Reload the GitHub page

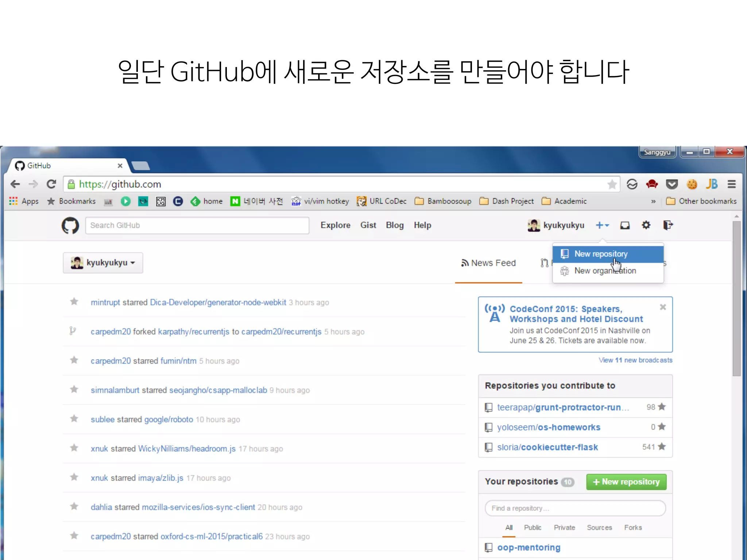tap(51, 184)
